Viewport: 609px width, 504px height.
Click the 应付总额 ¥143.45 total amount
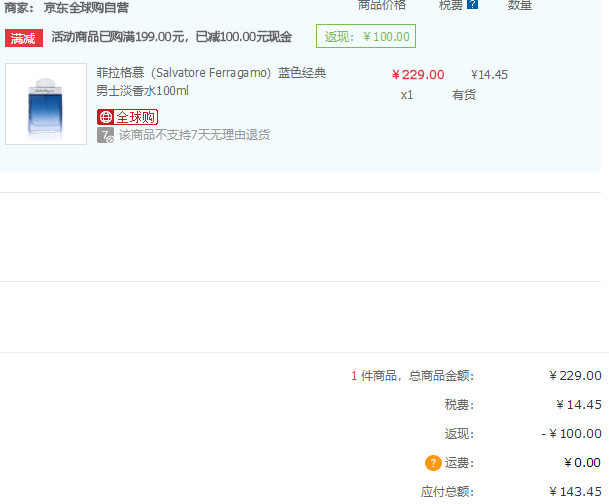575,492
